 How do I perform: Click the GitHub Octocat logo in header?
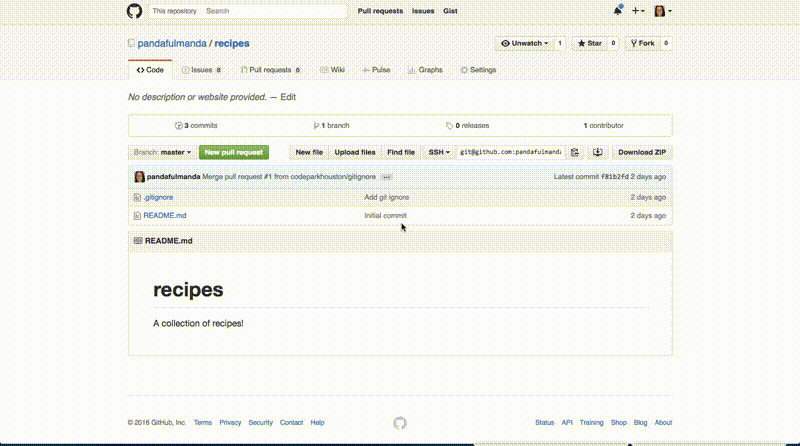[135, 11]
